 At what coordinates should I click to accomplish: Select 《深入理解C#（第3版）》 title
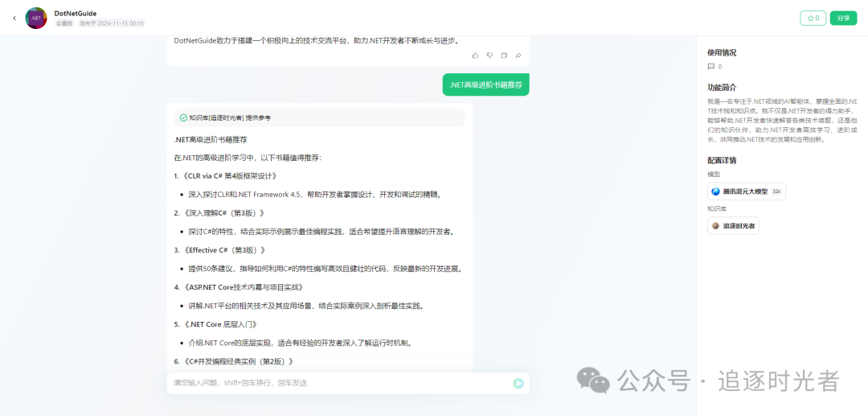coord(223,213)
